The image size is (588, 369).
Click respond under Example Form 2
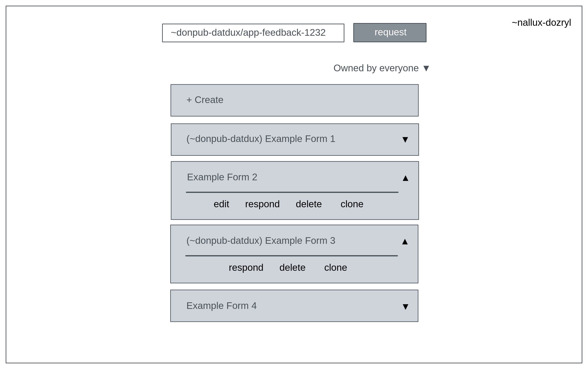click(262, 204)
